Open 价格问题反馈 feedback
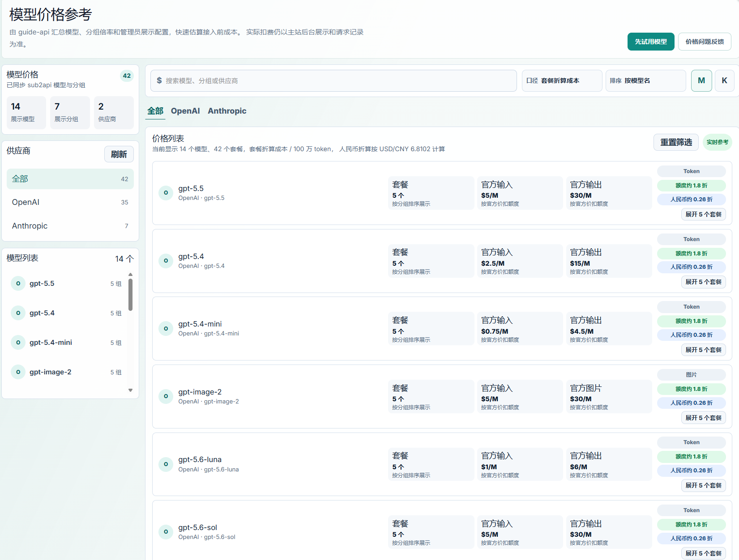Viewport: 739px width, 560px height. [705, 42]
